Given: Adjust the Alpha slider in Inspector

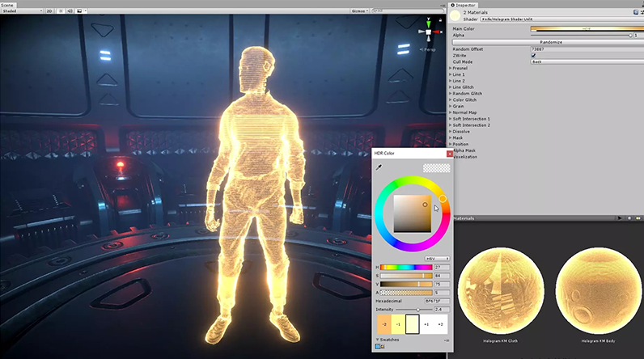Looking at the screenshot, I should tap(581, 36).
